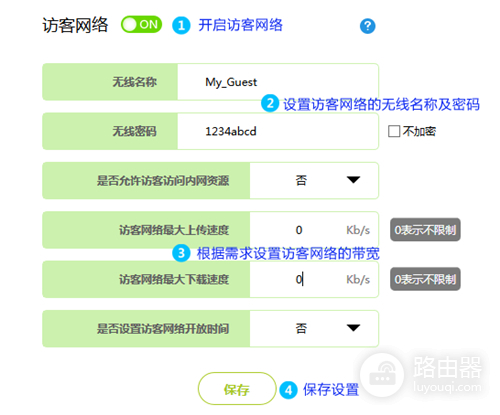Click the 无线密码 field showing 1234abcd

(278, 131)
